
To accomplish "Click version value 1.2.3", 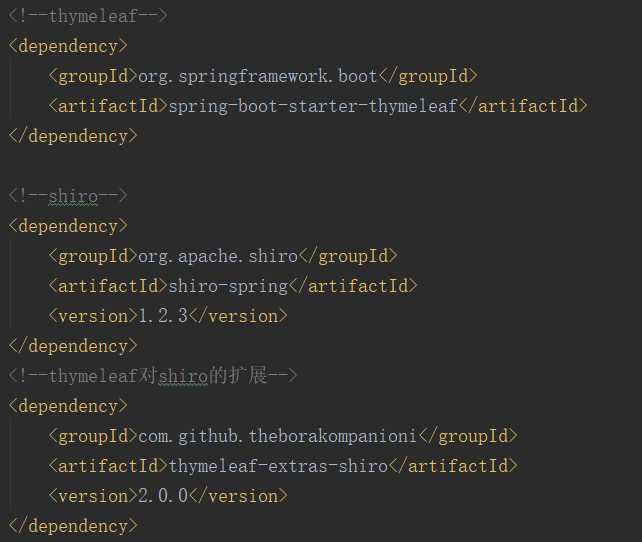I will click(163, 316).
